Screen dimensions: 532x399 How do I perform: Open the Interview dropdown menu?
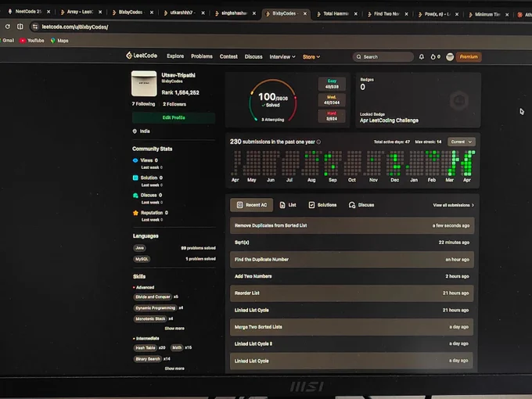click(282, 56)
